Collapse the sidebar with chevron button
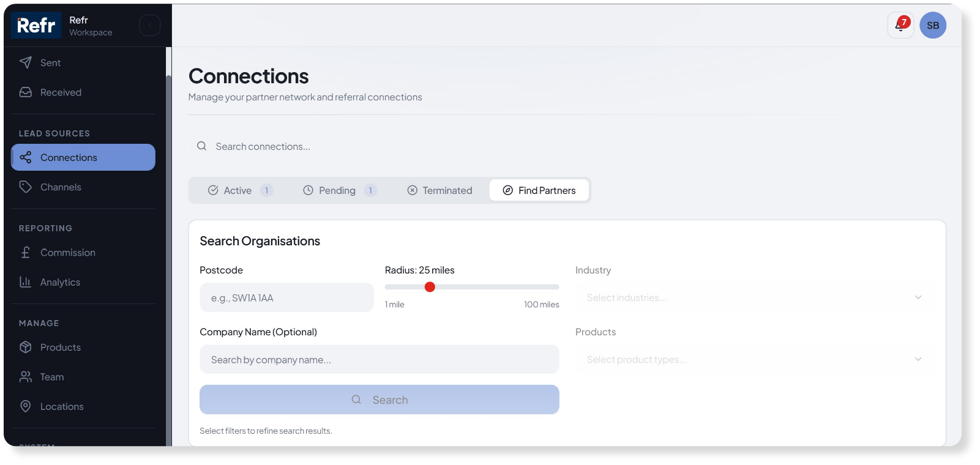Viewport: 980px width, 465px height. tap(150, 25)
